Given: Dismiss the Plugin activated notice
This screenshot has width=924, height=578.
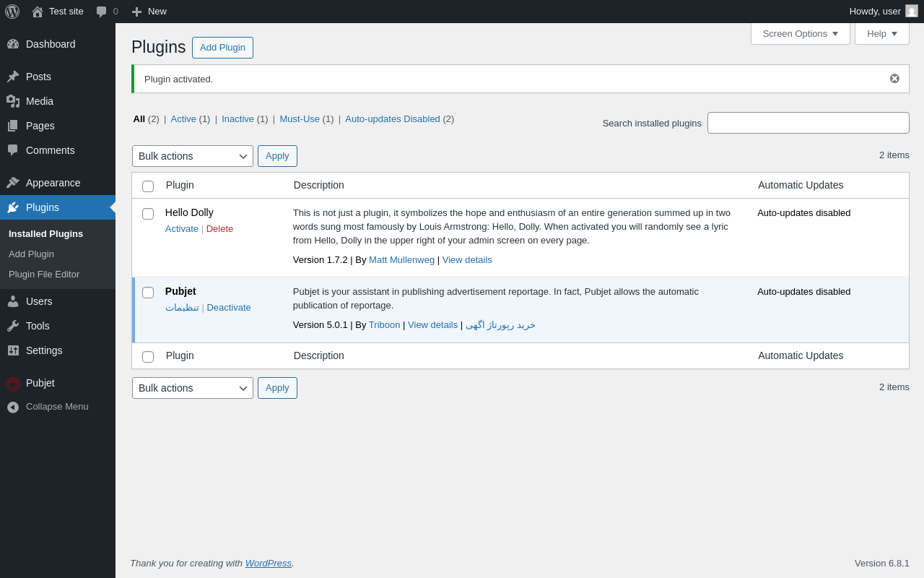Looking at the screenshot, I should [x=894, y=79].
